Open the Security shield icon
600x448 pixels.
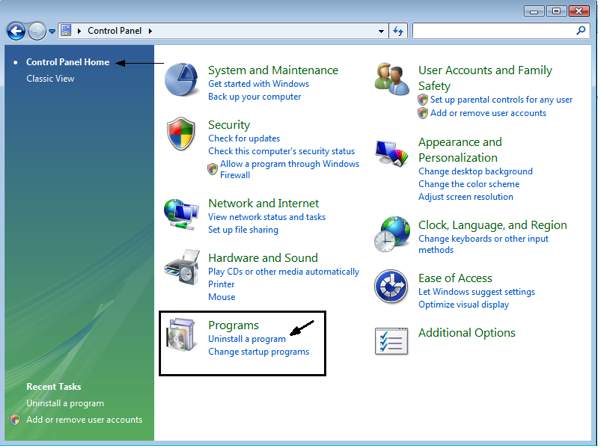[182, 134]
